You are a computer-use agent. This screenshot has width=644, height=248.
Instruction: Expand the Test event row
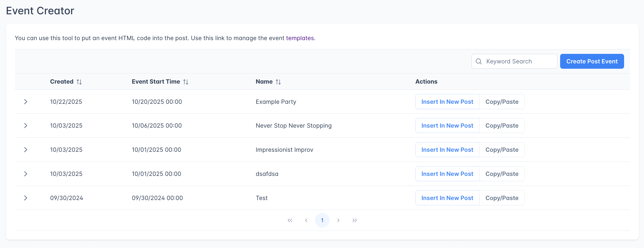tap(26, 198)
